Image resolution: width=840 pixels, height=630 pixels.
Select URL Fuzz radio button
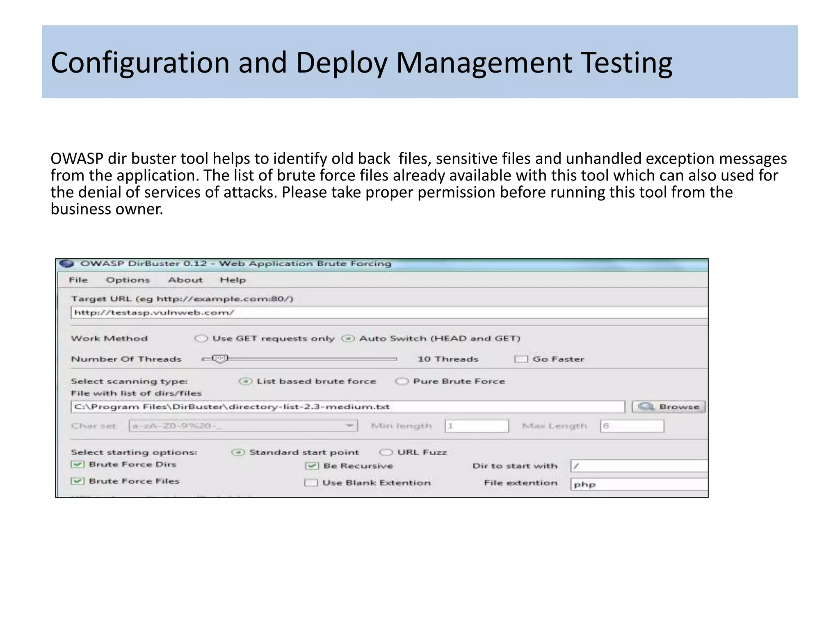click(386, 452)
